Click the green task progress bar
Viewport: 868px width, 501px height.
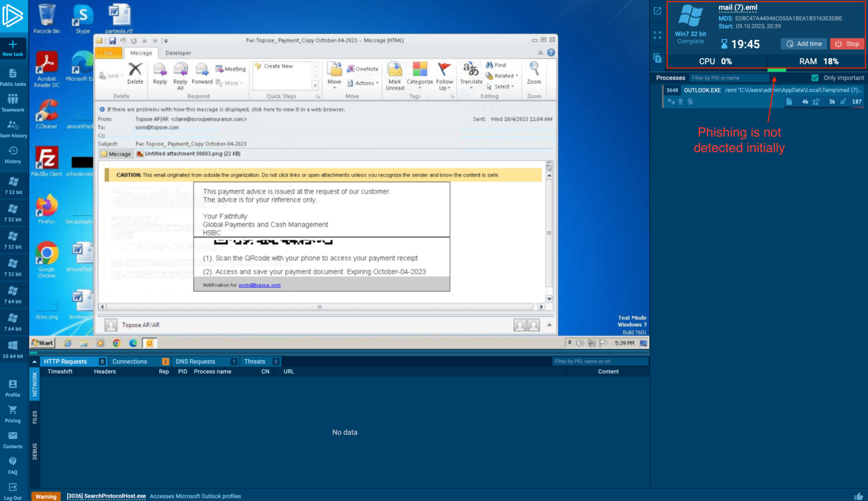776,70
